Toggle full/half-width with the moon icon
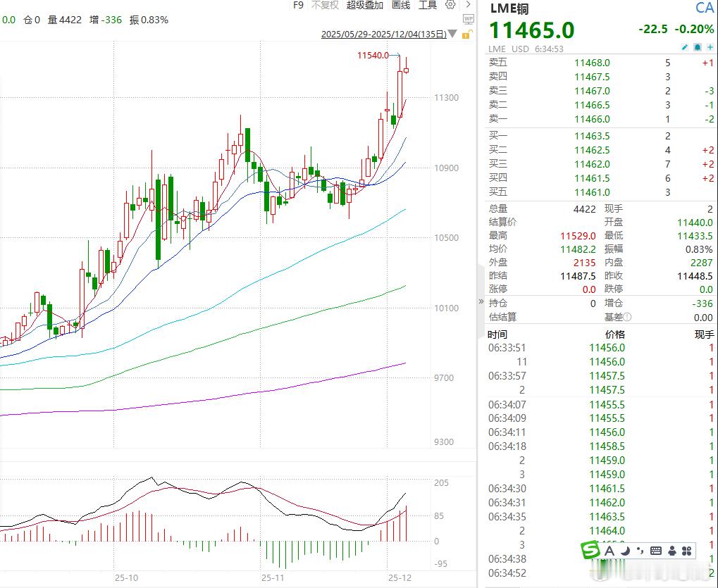Image resolution: width=718 pixels, height=588 pixels. click(625, 550)
